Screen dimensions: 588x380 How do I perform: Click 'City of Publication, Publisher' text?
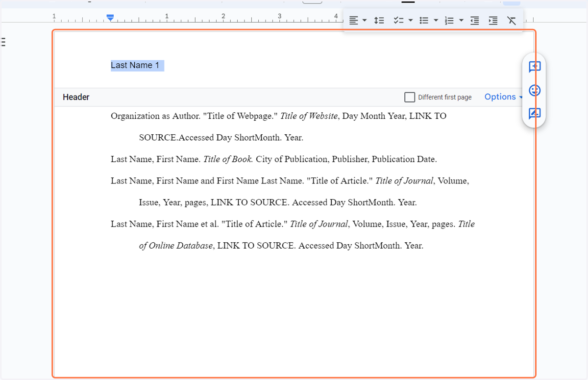pyautogui.click(x=313, y=159)
